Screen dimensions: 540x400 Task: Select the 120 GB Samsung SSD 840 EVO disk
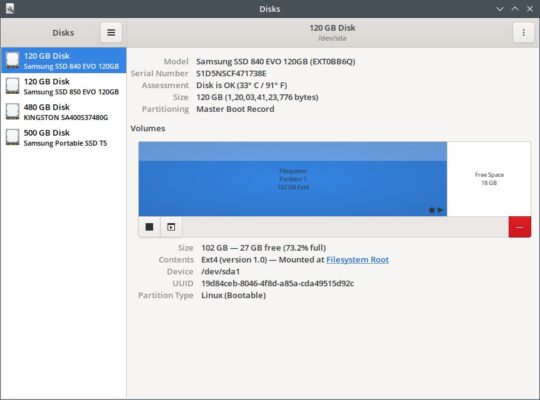click(64, 60)
